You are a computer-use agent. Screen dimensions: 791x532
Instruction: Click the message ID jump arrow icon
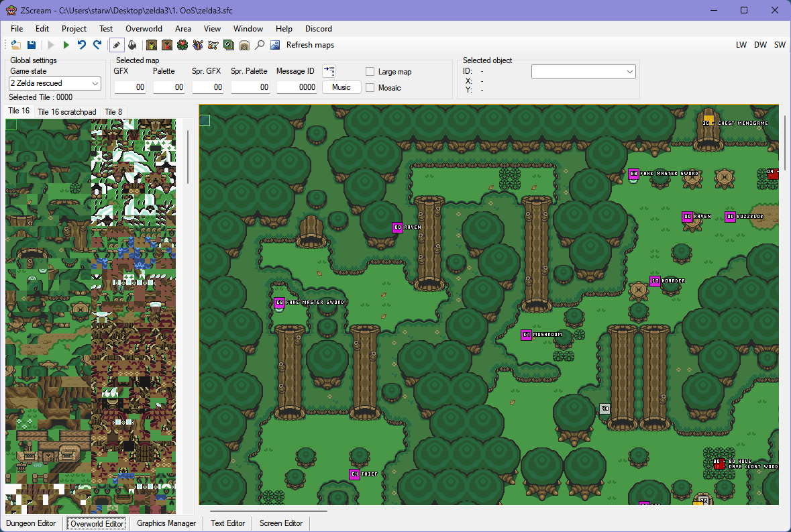point(329,70)
